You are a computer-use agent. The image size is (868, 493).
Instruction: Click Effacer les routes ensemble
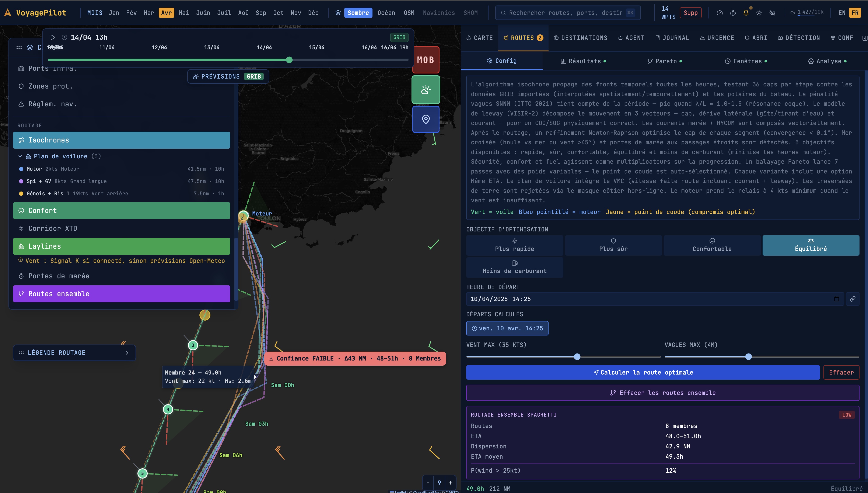point(663,393)
